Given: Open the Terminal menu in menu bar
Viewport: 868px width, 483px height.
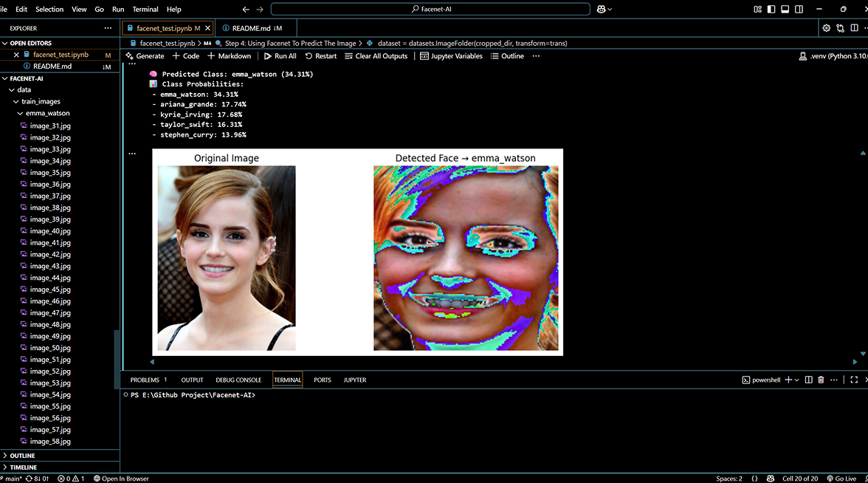Looking at the screenshot, I should (x=145, y=10).
